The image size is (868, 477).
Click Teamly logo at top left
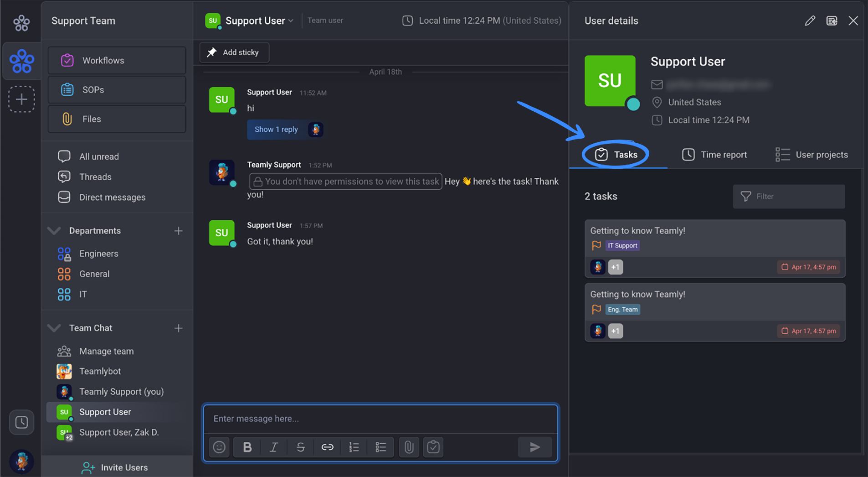pos(21,22)
